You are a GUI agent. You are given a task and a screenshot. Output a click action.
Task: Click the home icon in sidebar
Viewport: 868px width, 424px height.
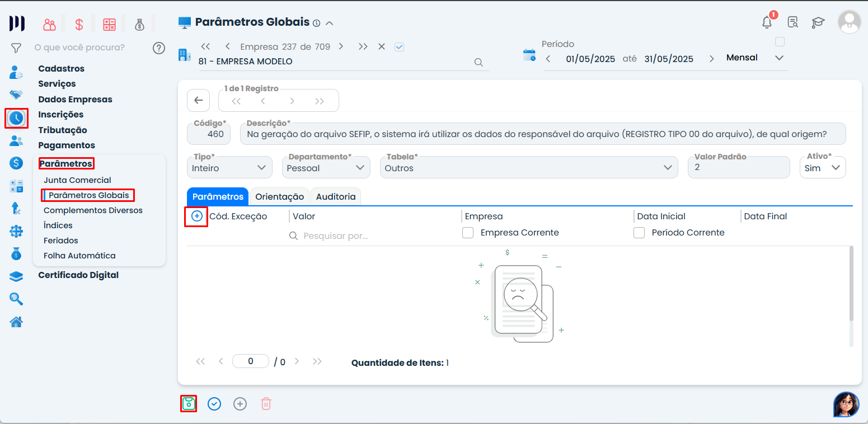tap(16, 322)
